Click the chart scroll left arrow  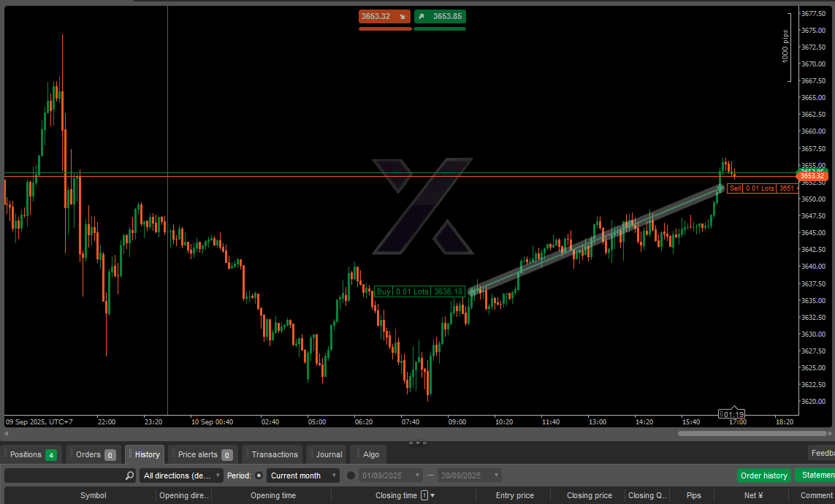[x=6, y=433]
